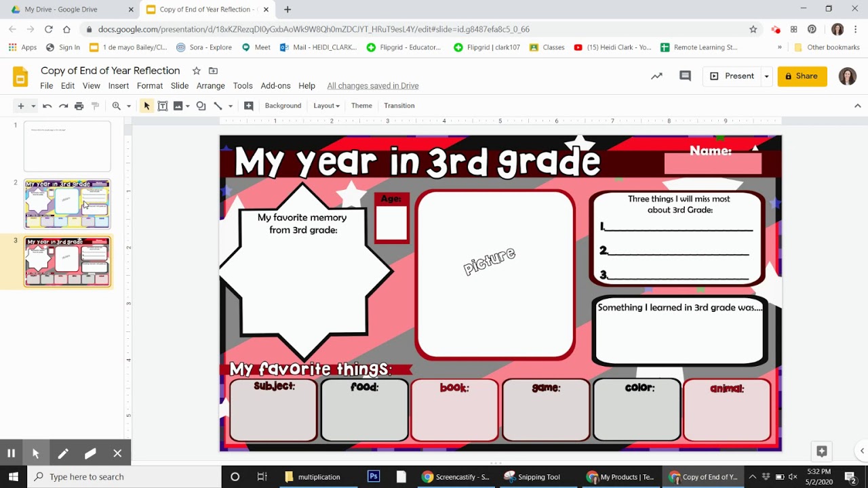Select the Text box tool
This screenshot has width=868, height=488.
coord(163,106)
